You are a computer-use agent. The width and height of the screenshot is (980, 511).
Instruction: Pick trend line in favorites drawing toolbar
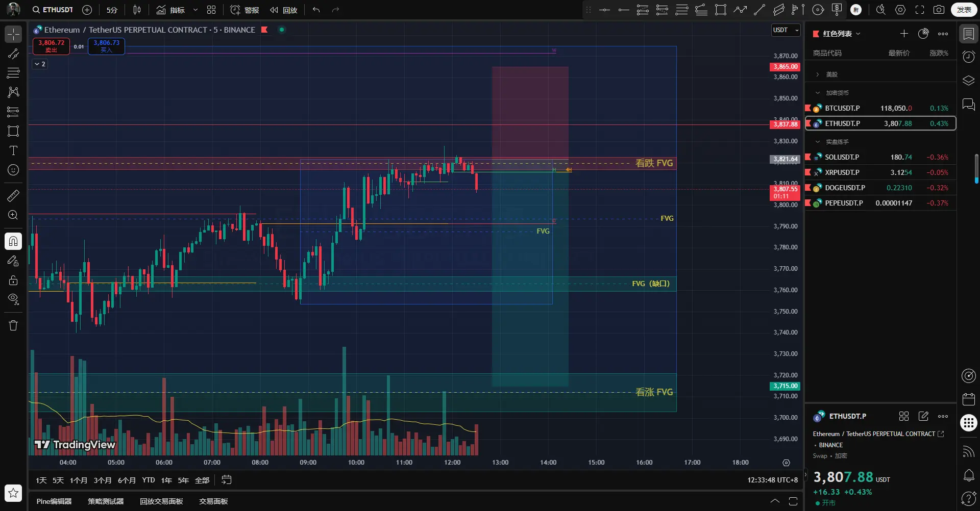click(759, 10)
